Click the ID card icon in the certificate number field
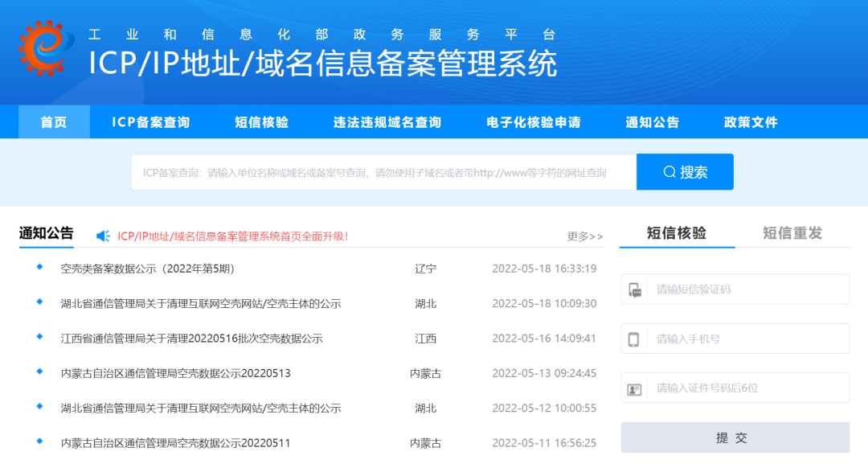The image size is (868, 464). tap(635, 388)
